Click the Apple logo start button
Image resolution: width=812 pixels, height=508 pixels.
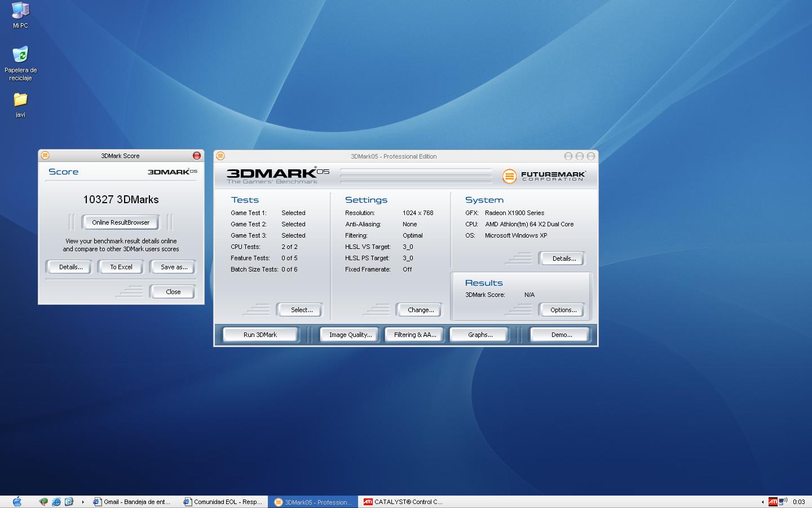(17, 501)
